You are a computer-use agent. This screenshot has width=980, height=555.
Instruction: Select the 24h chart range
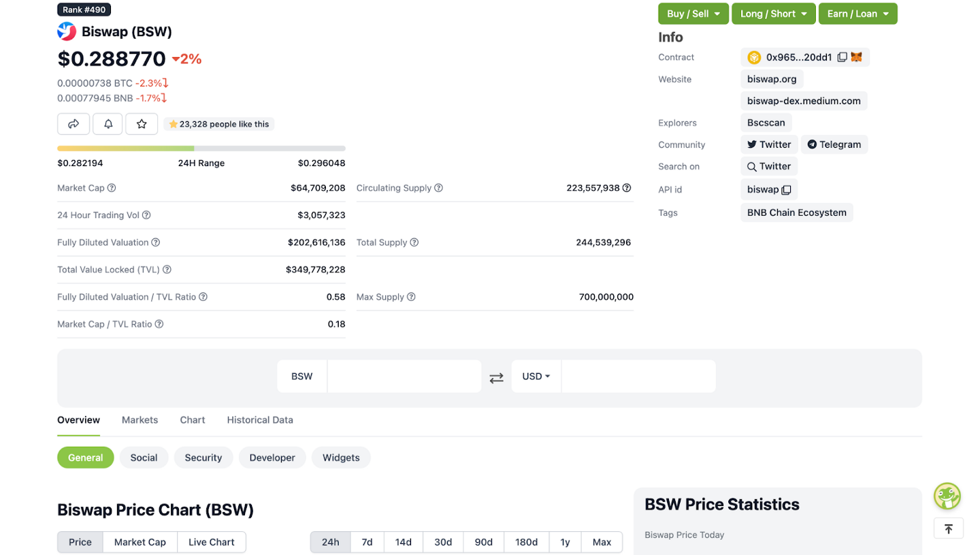(x=331, y=542)
